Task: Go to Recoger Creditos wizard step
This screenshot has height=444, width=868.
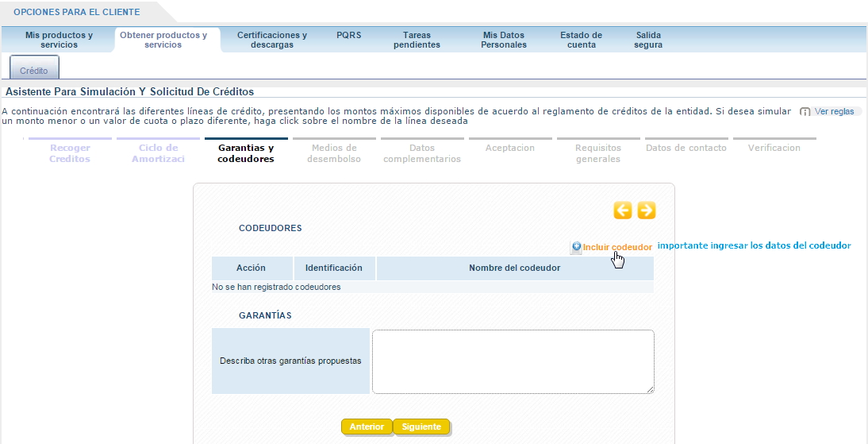Action: click(70, 153)
